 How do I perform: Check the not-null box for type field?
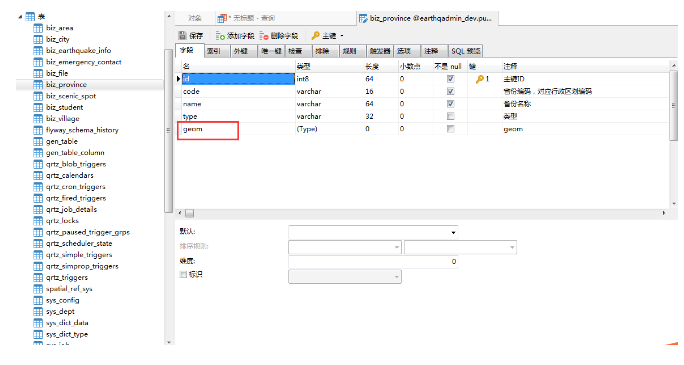(x=451, y=116)
